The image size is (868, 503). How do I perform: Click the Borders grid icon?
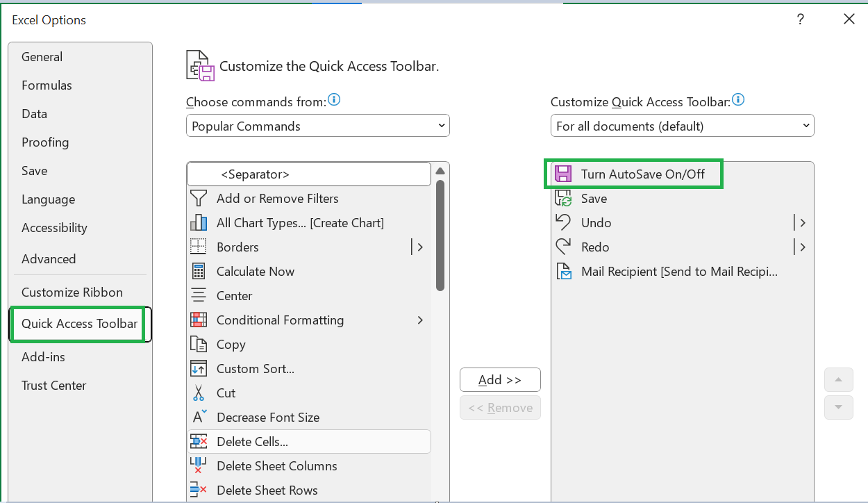tap(199, 247)
